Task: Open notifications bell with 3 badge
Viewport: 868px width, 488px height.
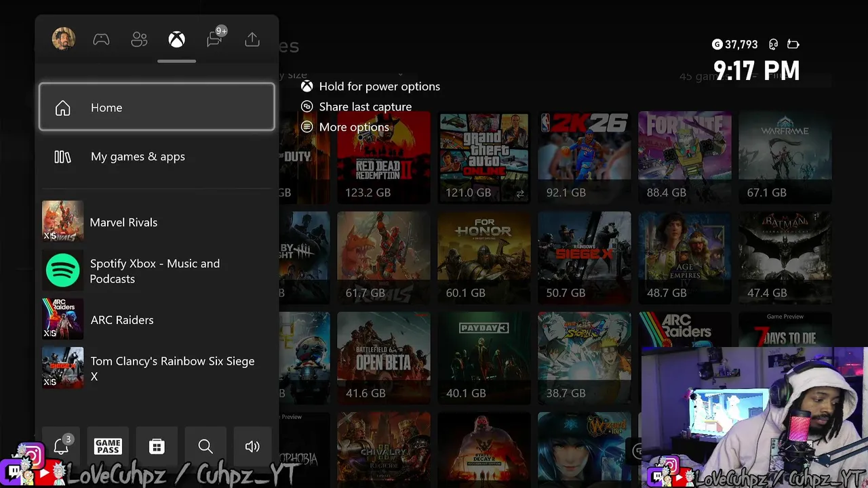Action: click(61, 446)
